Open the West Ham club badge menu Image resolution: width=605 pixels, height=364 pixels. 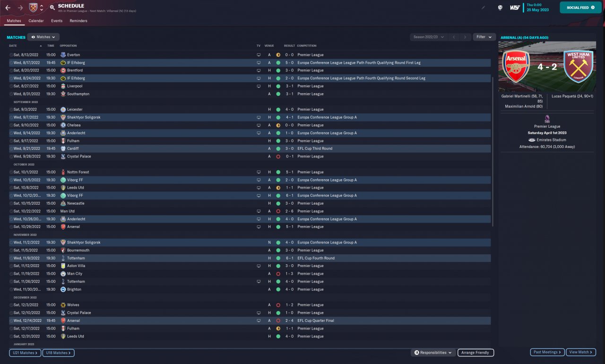33,8
